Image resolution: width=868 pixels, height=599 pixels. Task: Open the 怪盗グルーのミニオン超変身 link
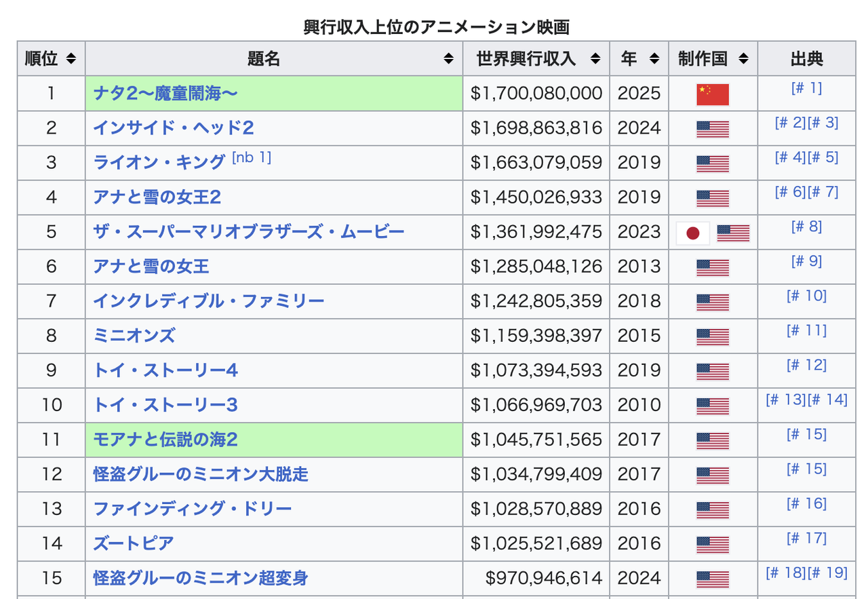point(201,577)
